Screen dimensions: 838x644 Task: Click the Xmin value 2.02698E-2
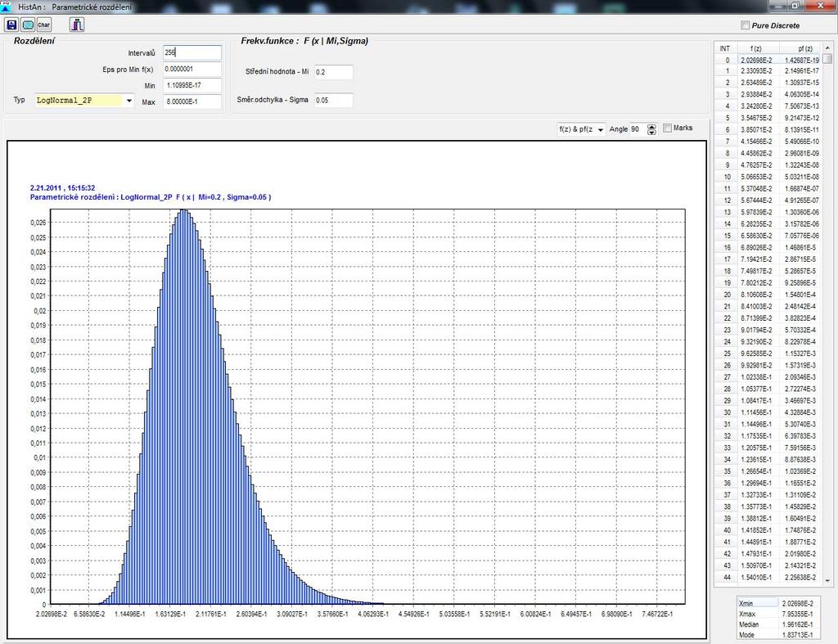[797, 603]
